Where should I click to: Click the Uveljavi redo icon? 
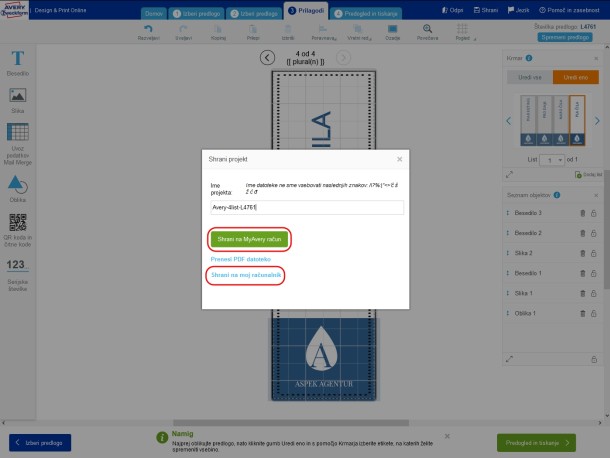[x=183, y=32]
